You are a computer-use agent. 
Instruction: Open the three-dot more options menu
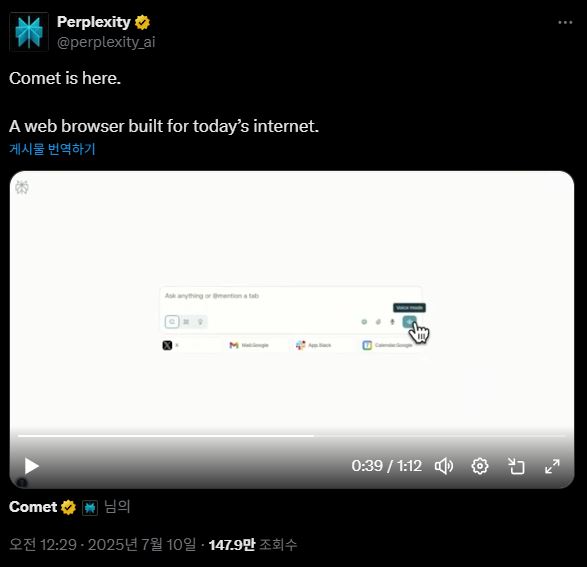[x=565, y=22]
